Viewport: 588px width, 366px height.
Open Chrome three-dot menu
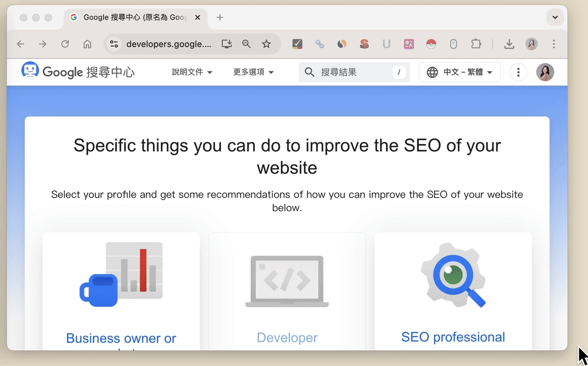554,44
